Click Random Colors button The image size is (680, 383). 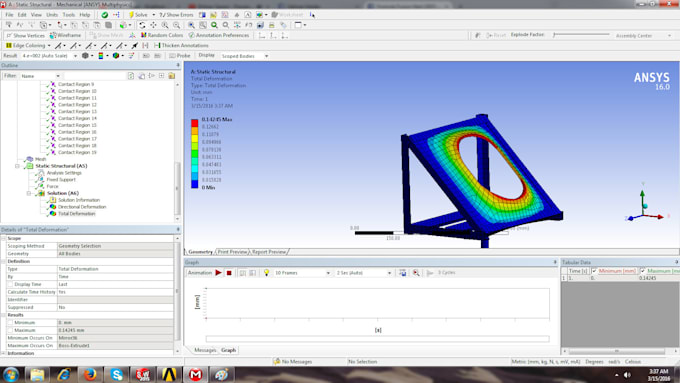pyautogui.click(x=161, y=35)
